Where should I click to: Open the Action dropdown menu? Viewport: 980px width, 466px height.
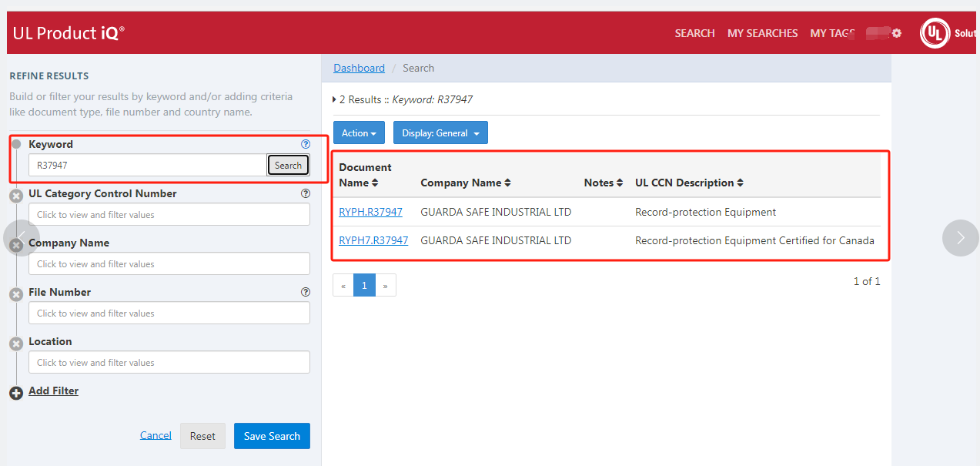pos(359,133)
